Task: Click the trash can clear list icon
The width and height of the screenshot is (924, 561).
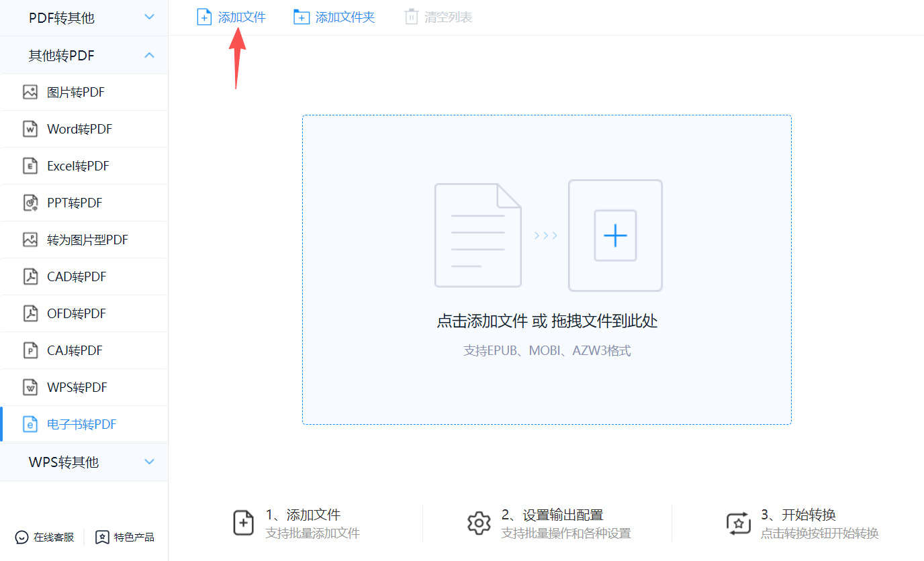Action: tap(411, 17)
